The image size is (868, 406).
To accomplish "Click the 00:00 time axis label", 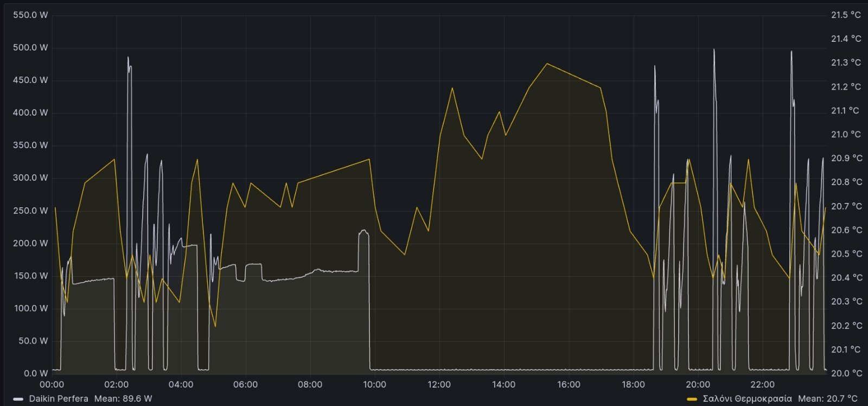I will (x=52, y=384).
